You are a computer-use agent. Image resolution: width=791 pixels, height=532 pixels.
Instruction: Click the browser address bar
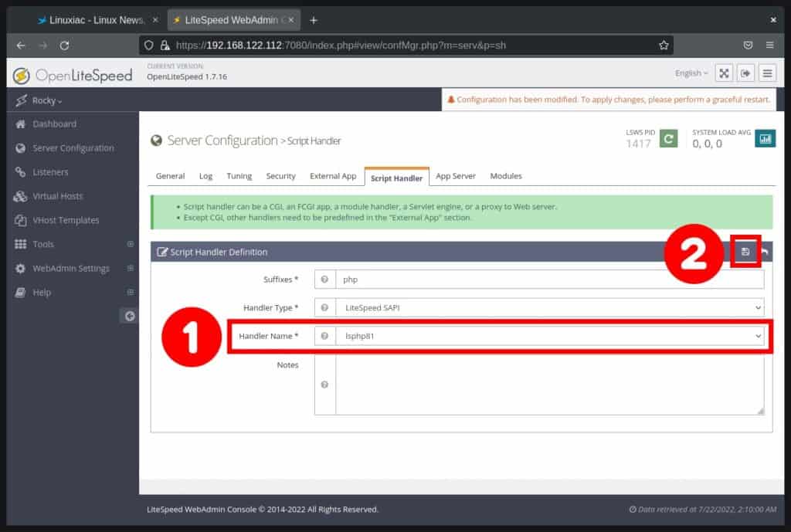pos(406,46)
